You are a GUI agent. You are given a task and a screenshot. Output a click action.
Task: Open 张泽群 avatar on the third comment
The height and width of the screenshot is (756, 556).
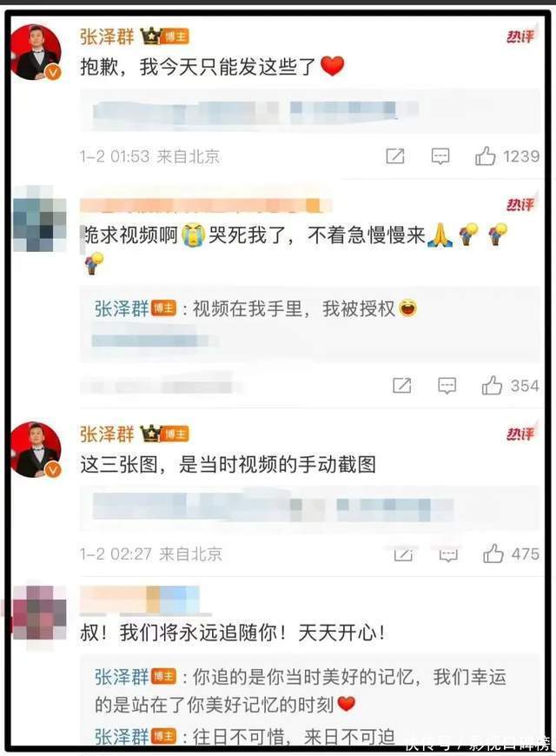pyautogui.click(x=37, y=450)
